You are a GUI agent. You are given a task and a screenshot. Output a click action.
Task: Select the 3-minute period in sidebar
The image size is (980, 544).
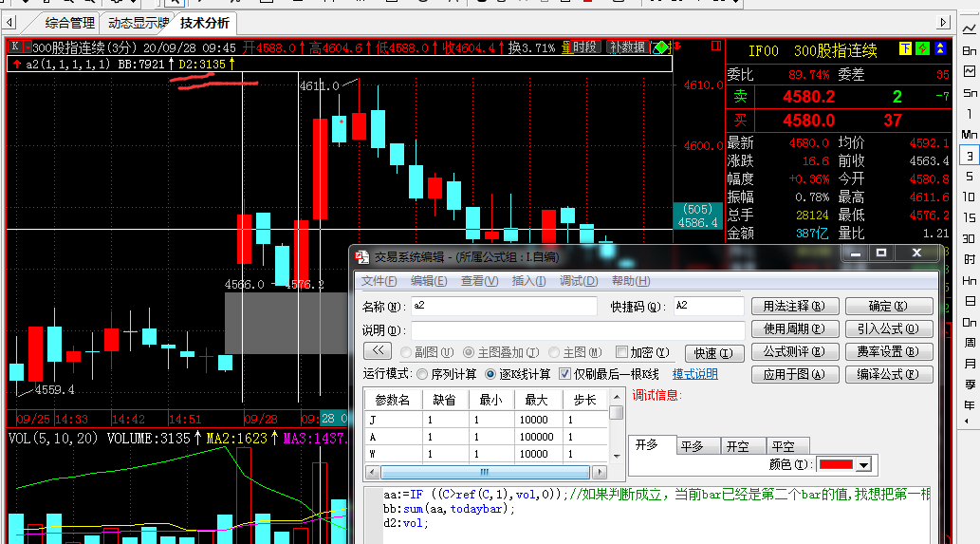[970, 156]
